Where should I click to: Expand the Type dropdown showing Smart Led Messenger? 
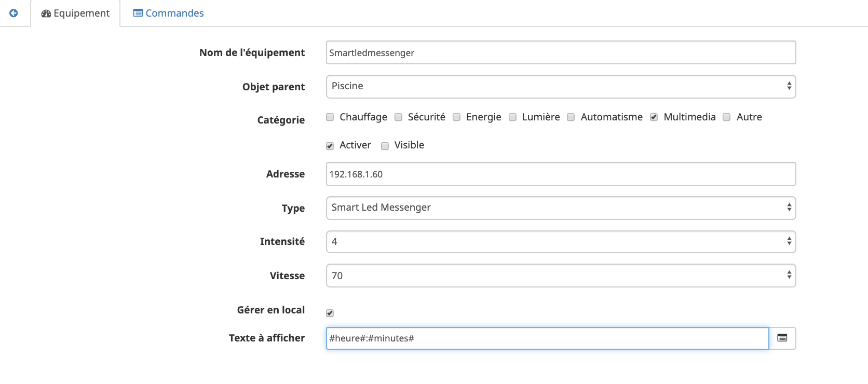point(561,208)
